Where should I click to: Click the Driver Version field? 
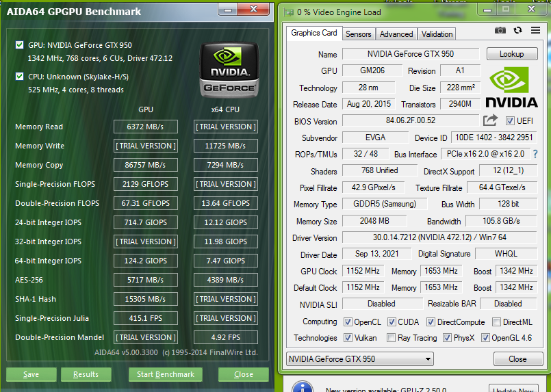(x=439, y=237)
